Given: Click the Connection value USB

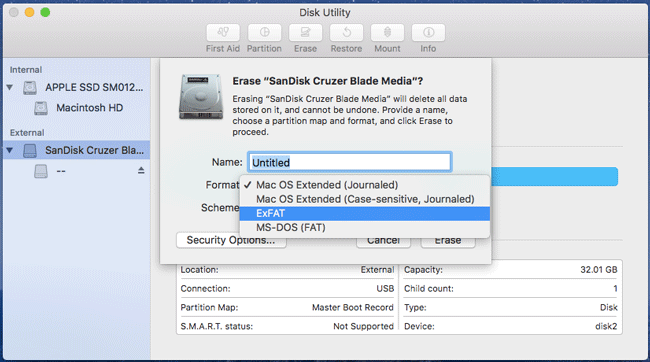Looking at the screenshot, I should pyautogui.click(x=385, y=289).
